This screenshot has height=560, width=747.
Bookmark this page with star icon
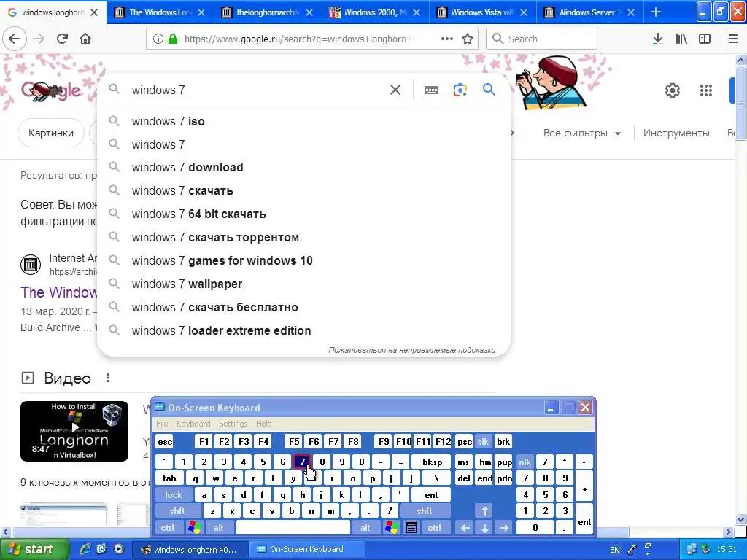[x=468, y=39]
